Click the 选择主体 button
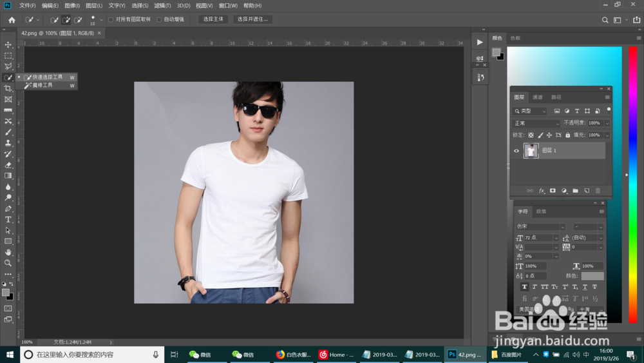This screenshot has width=644, height=363. pos(213,19)
